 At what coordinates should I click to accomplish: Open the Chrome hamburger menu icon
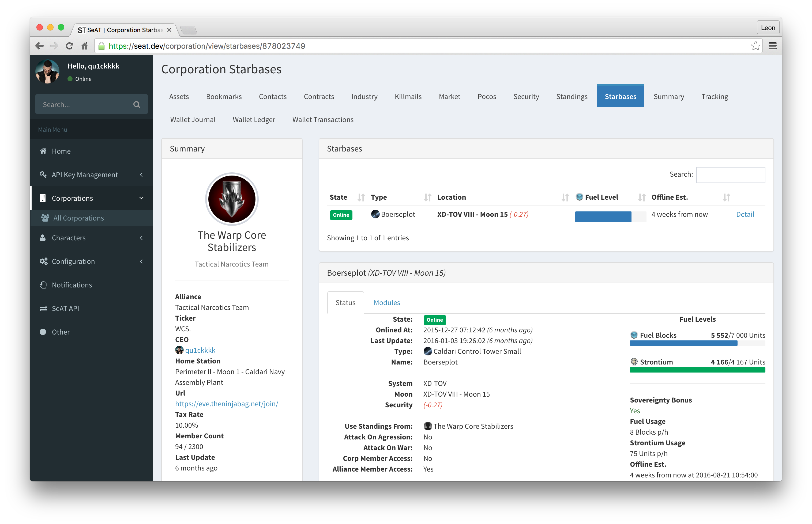click(x=772, y=46)
